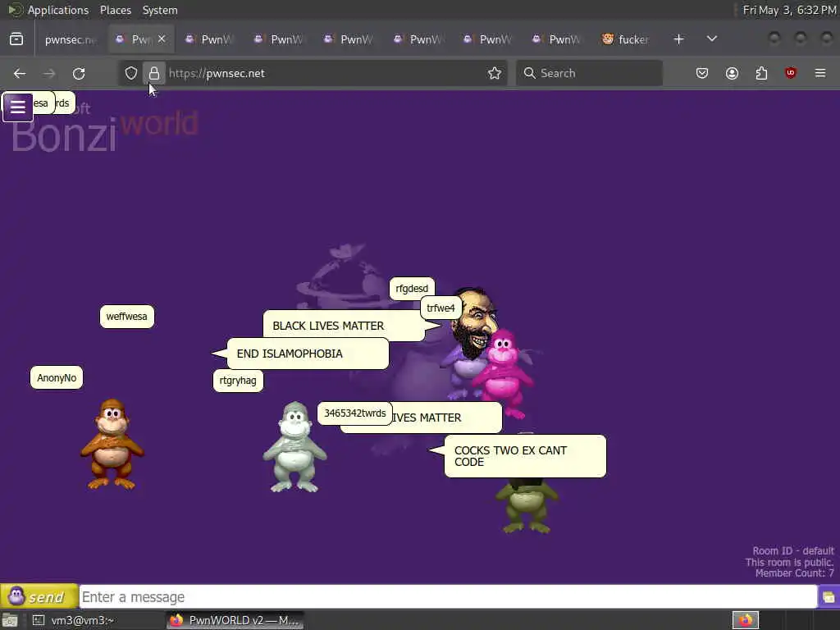Image resolution: width=840 pixels, height=630 pixels.
Task: Click the send button
Action: pos(39,596)
